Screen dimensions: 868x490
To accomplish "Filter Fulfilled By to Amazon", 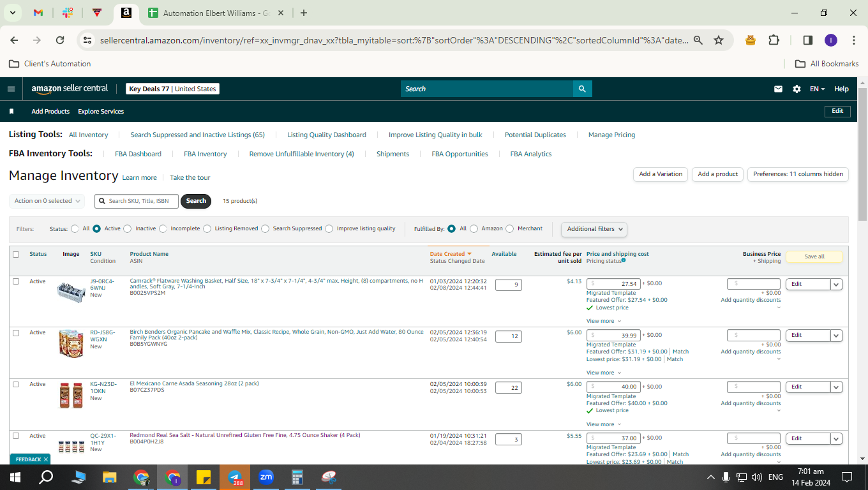I will pos(474,228).
